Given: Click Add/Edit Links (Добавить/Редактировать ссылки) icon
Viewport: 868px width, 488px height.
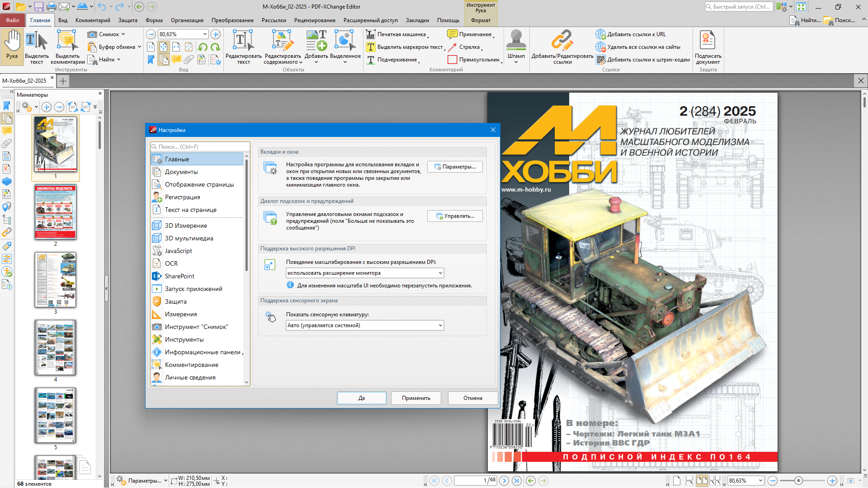Looking at the screenshot, I should pos(562,42).
